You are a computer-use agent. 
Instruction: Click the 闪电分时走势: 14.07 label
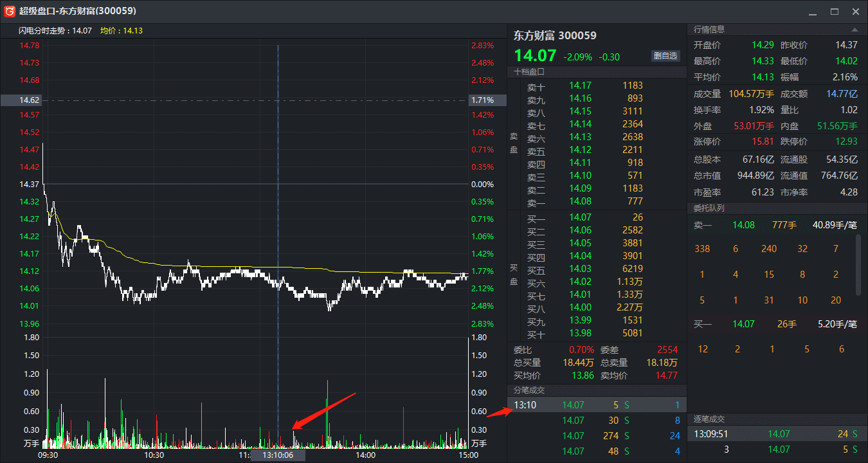(55, 30)
